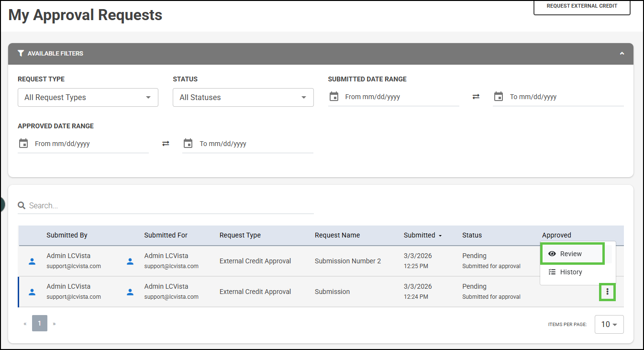Select History from the context menu
Viewport: 644px width, 350px height.
pos(571,272)
